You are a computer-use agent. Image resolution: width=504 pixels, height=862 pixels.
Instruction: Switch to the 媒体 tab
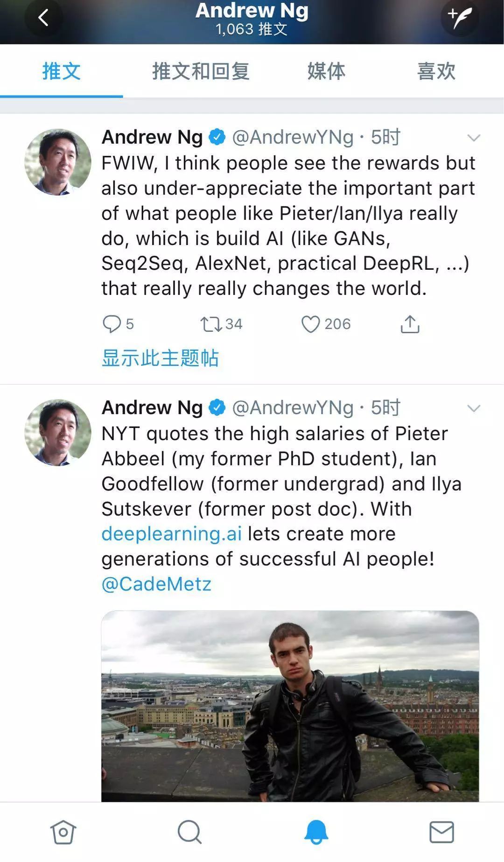coord(326,71)
